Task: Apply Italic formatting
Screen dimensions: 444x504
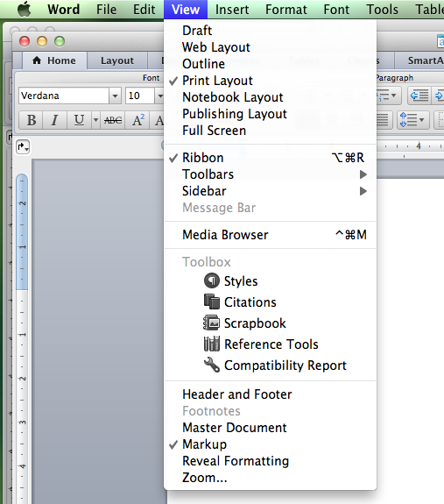Action: 54,120
